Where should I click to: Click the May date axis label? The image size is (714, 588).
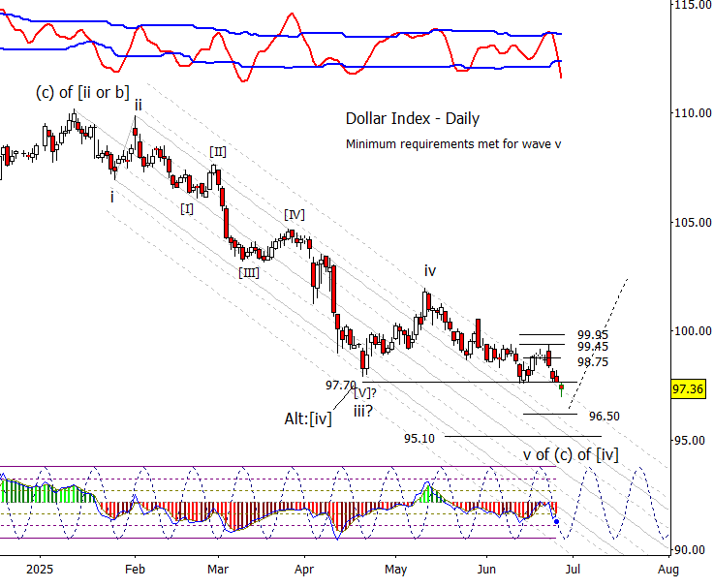[395, 570]
